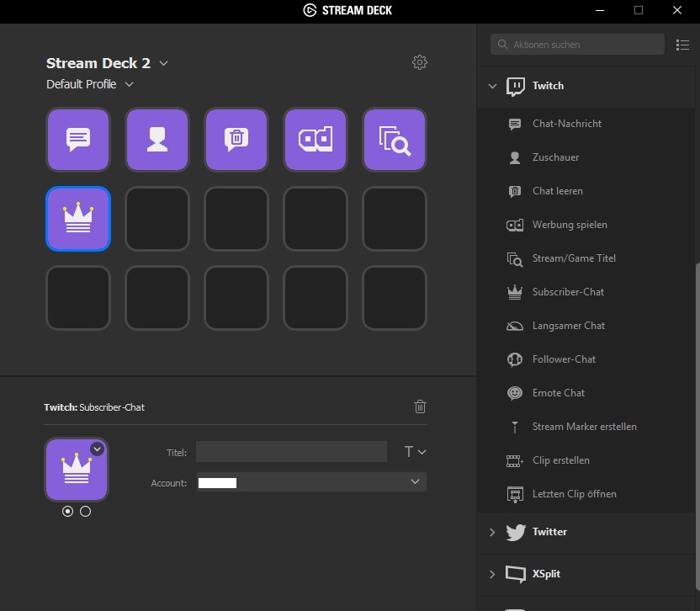Click the Emote Chat action label
The width and height of the screenshot is (700, 611).
[x=559, y=393]
